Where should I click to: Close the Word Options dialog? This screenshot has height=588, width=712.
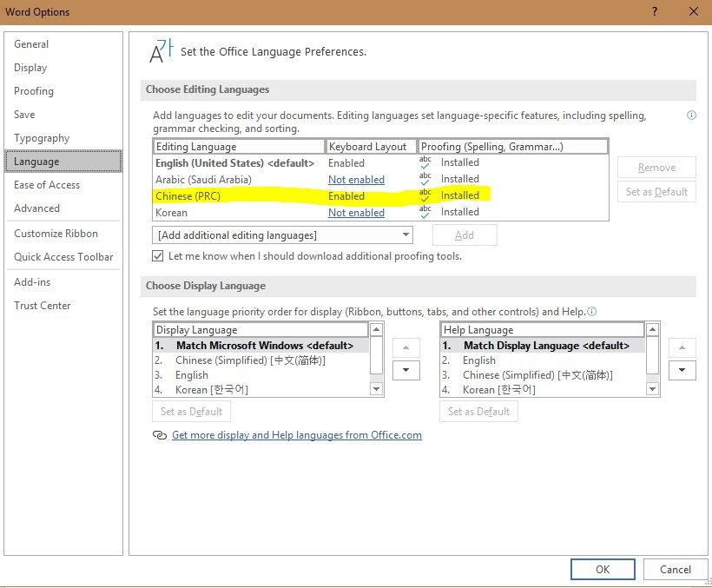(x=694, y=11)
